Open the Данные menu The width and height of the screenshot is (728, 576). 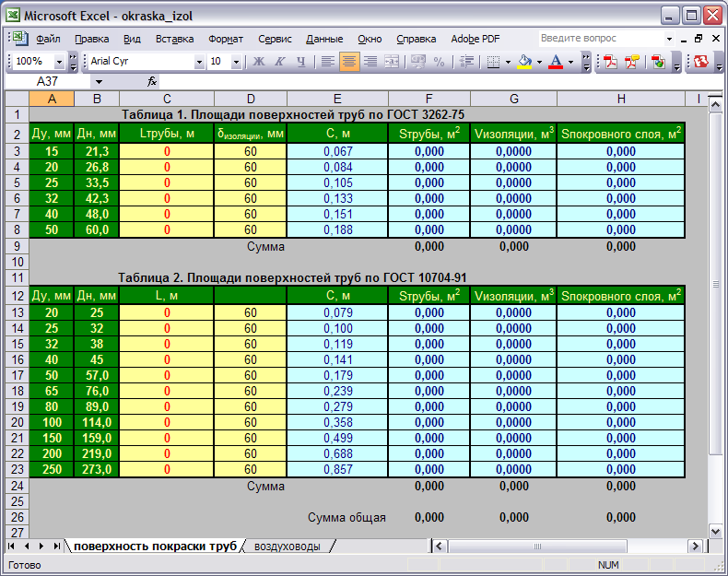point(324,39)
